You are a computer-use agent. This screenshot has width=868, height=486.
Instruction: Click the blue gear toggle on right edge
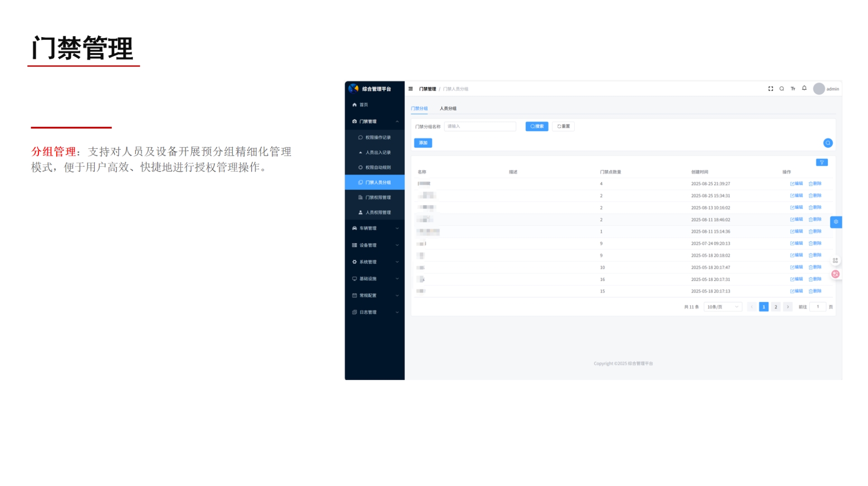836,222
